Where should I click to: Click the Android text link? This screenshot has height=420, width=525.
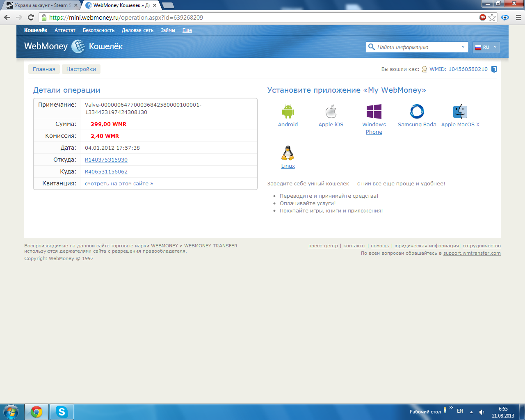pos(288,125)
